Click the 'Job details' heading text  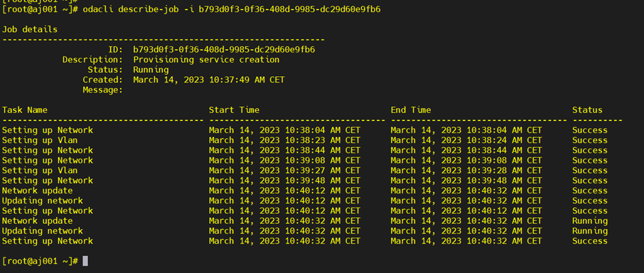[29, 29]
